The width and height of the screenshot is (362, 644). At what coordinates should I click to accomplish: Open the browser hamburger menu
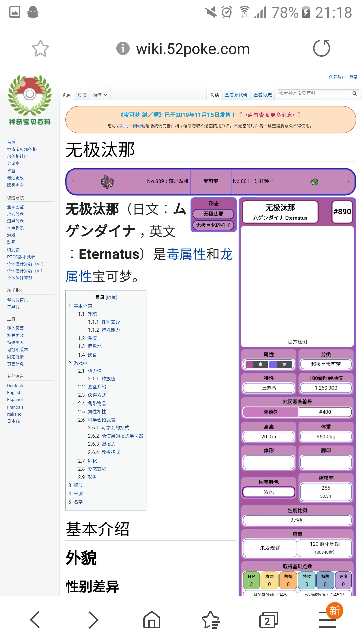coord(327,620)
